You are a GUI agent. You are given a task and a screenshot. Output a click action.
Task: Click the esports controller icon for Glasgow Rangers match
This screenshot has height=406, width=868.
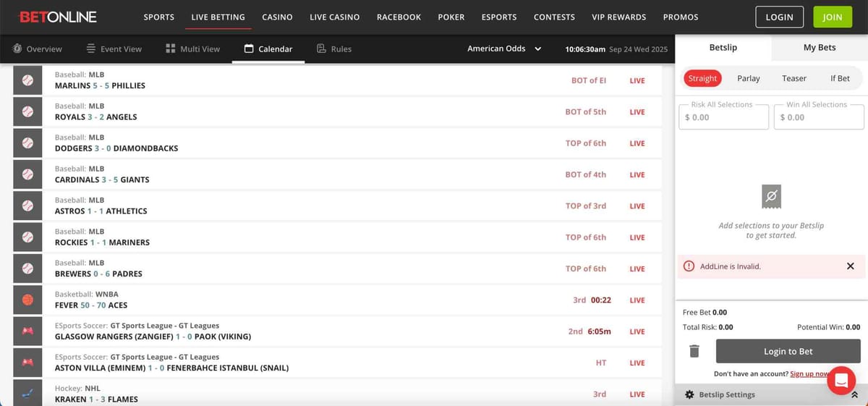point(27,331)
